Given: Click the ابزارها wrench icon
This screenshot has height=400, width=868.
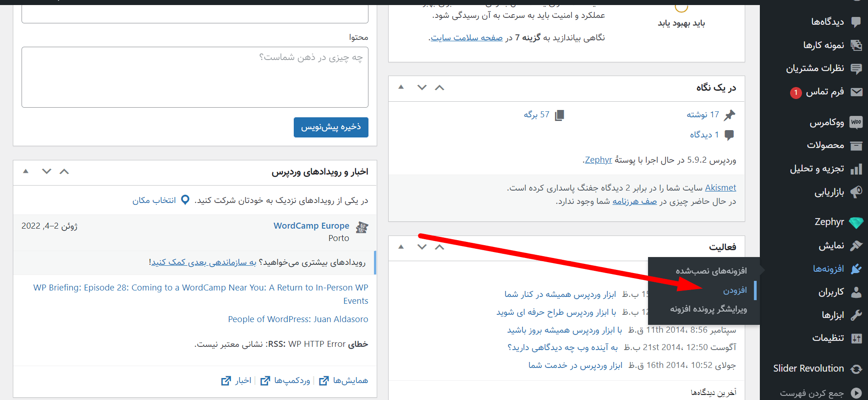Looking at the screenshot, I should tap(856, 315).
